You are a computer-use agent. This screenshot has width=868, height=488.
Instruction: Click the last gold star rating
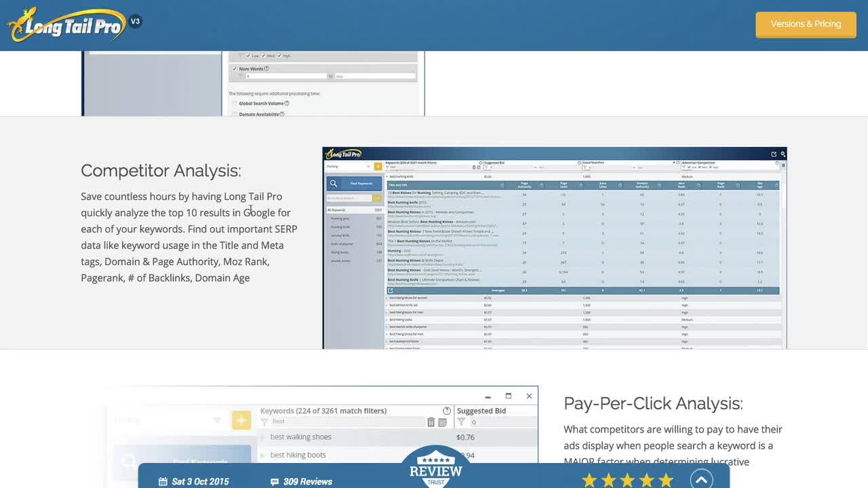click(666, 481)
